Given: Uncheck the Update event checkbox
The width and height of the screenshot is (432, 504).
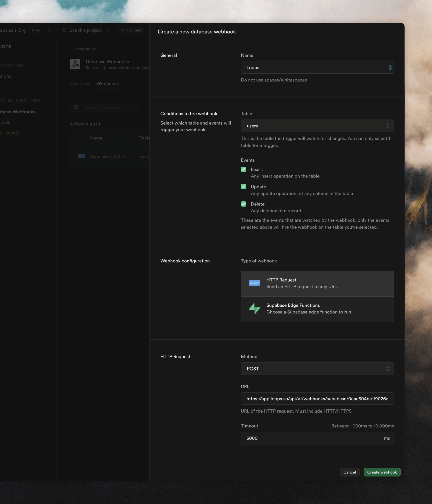Looking at the screenshot, I should [243, 187].
